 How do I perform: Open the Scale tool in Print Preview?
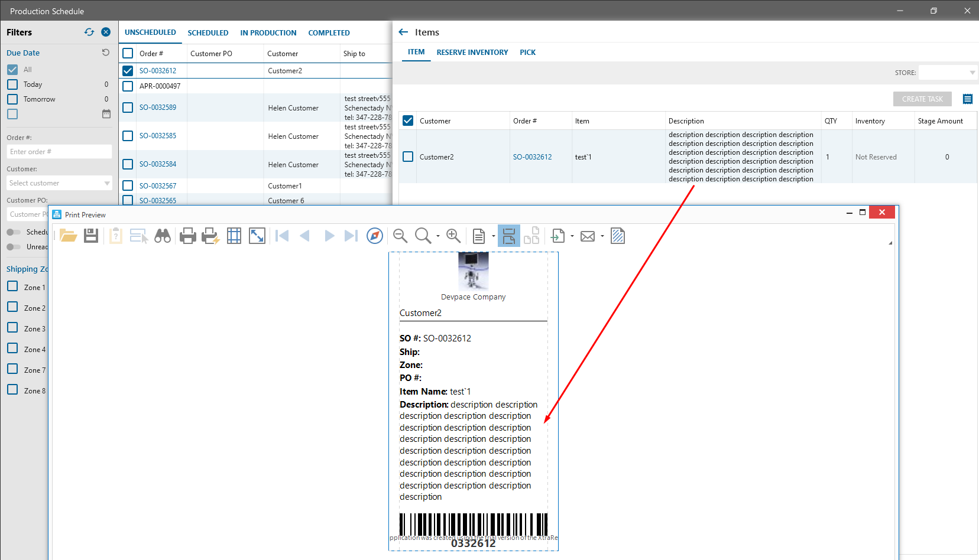click(x=257, y=236)
